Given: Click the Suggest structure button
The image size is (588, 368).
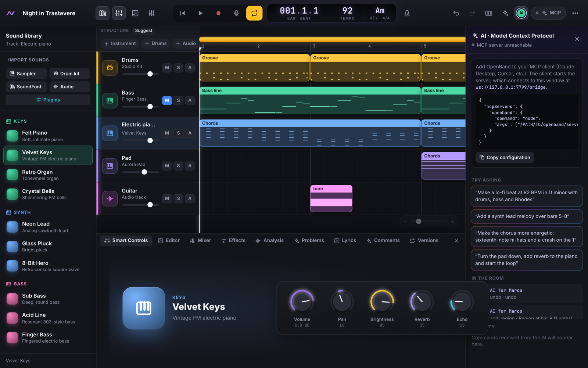Looking at the screenshot, I should pyautogui.click(x=143, y=31).
